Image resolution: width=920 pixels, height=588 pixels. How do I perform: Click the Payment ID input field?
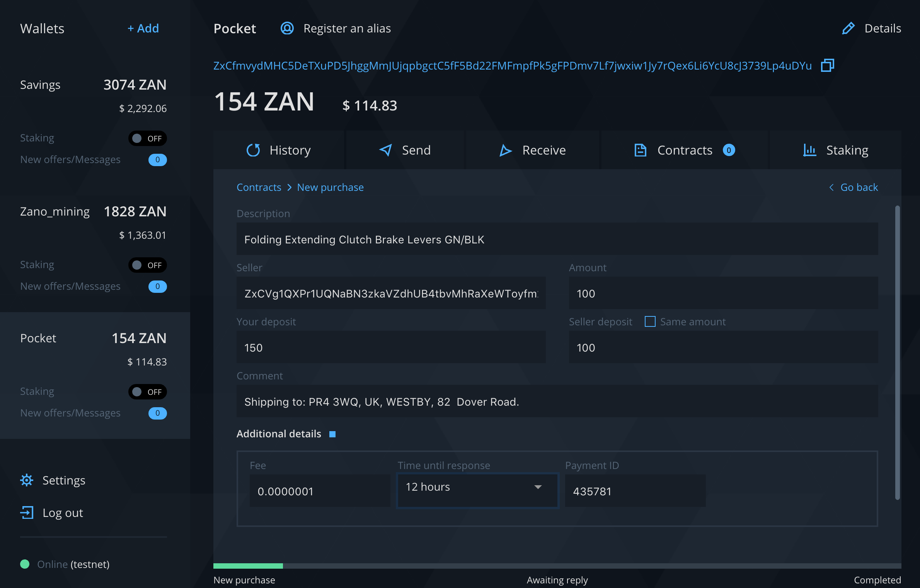click(635, 491)
